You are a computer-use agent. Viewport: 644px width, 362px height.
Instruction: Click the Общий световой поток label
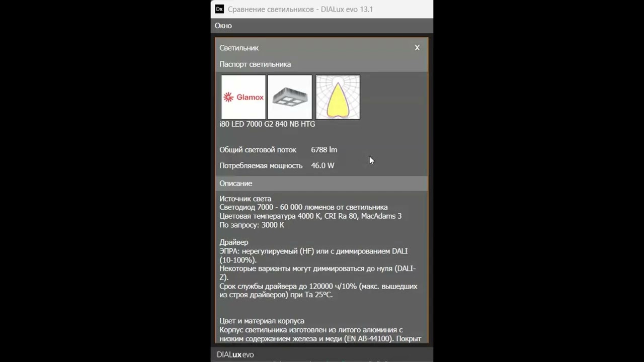tap(258, 150)
